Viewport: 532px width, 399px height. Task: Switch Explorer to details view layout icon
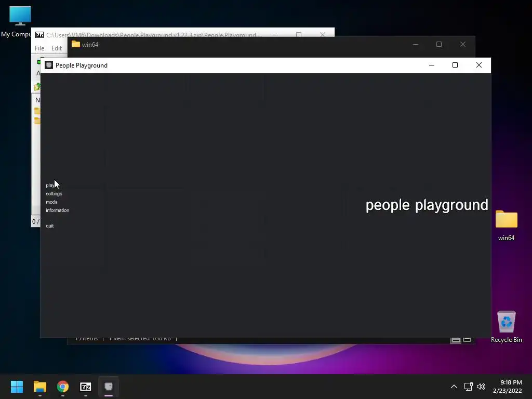coord(456,340)
